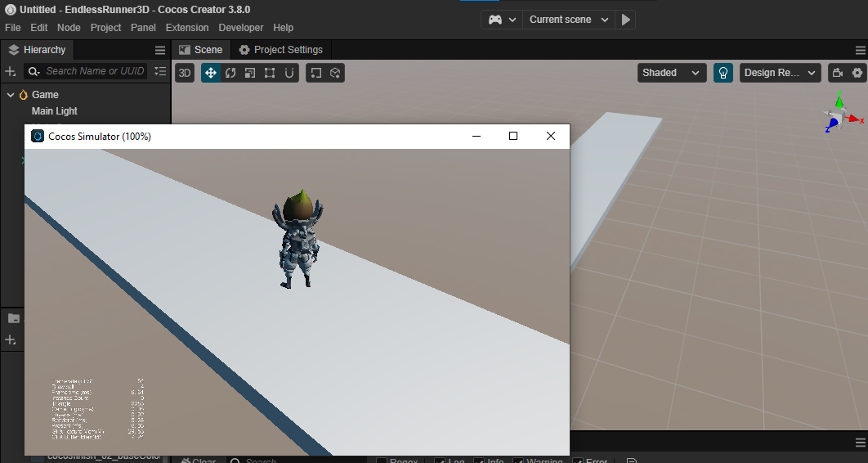Image resolution: width=868 pixels, height=463 pixels.
Task: Click the red X axis of the gizmo
Action: [855, 119]
